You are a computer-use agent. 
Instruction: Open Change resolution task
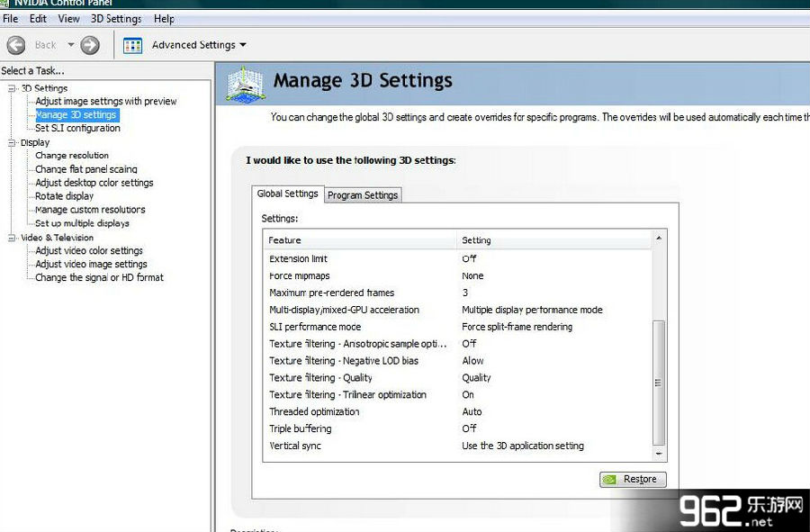72,156
